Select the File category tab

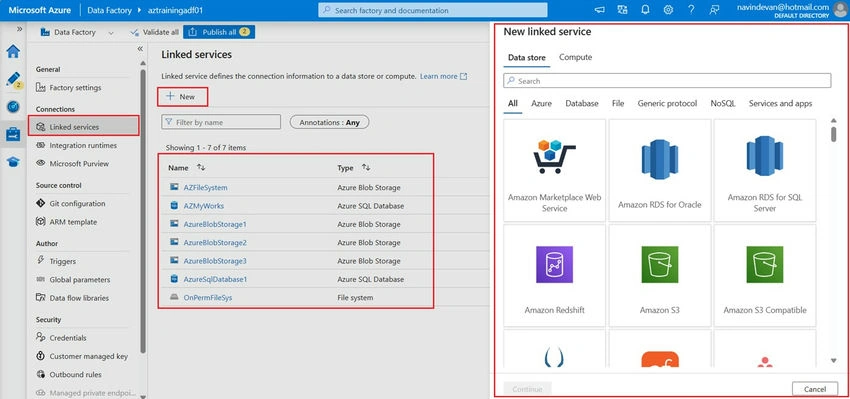618,104
